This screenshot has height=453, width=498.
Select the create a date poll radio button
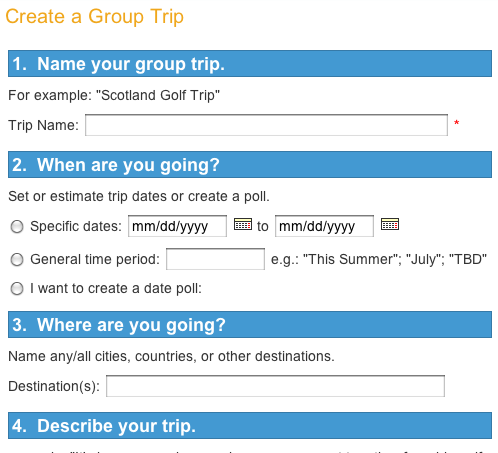(x=17, y=289)
